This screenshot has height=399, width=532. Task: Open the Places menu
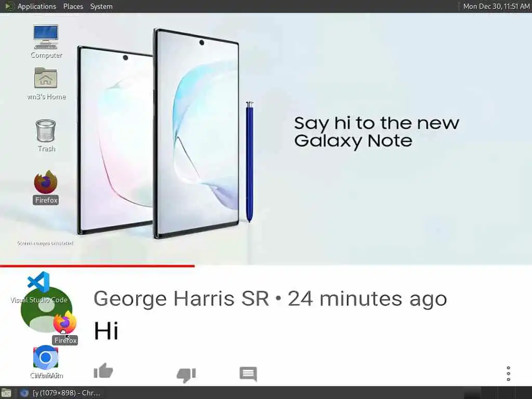pos(73,6)
